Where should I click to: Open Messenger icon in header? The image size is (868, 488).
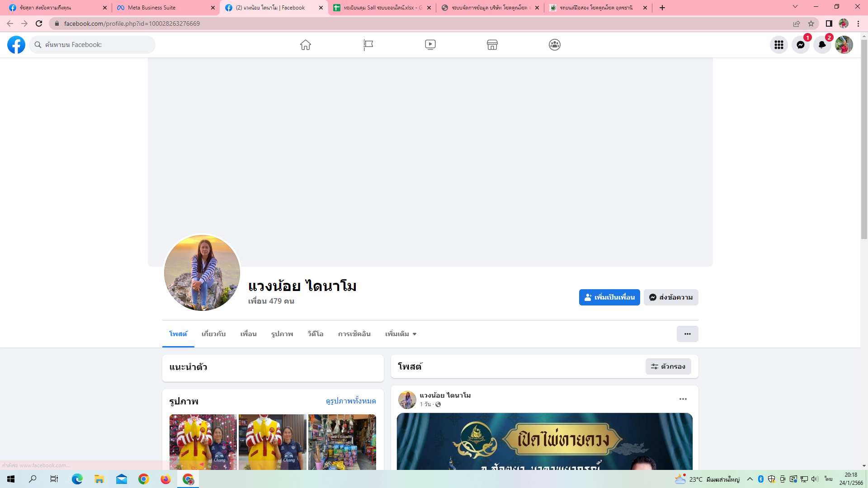pos(800,45)
